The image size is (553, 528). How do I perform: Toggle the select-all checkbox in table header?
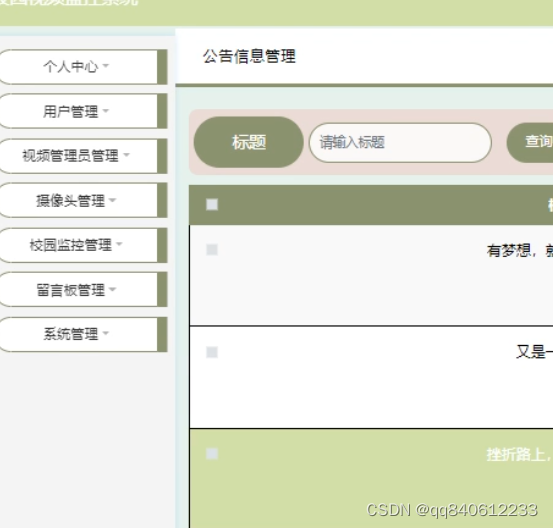pos(212,205)
